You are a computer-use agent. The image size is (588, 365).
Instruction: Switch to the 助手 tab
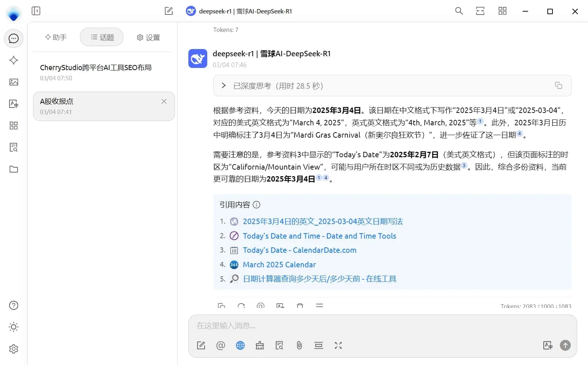point(56,37)
